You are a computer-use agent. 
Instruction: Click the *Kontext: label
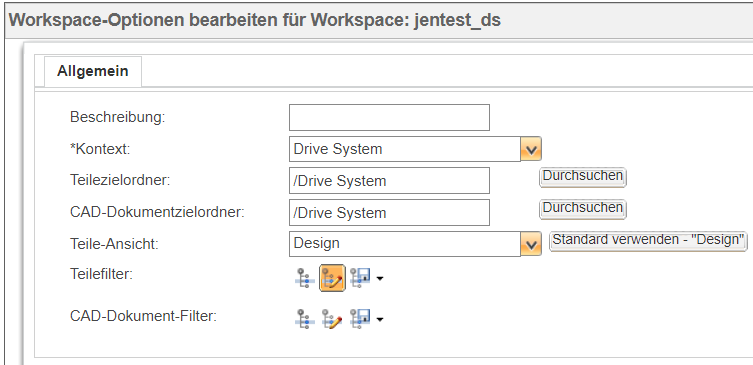click(100, 149)
